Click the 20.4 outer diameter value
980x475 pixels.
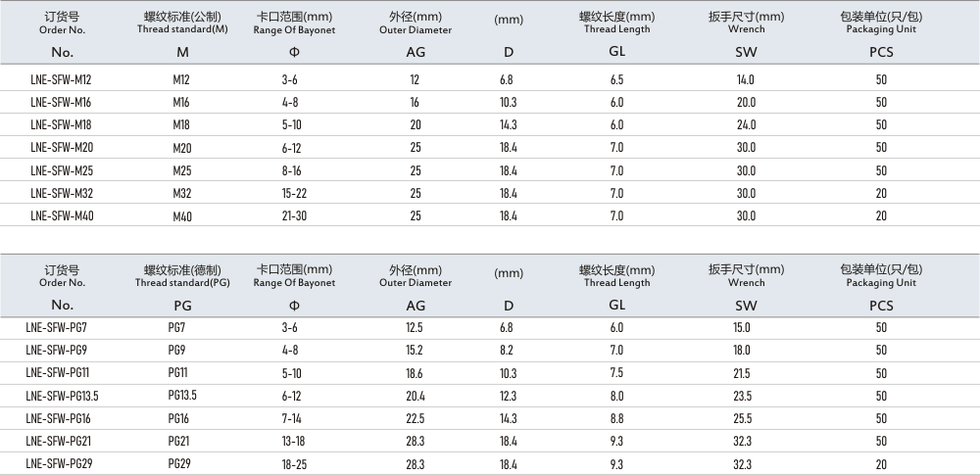pyautogui.click(x=416, y=396)
